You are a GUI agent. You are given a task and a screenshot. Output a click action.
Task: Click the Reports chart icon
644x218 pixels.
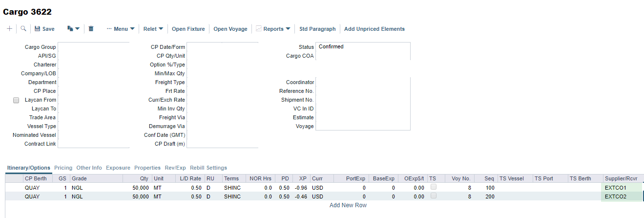(259, 29)
